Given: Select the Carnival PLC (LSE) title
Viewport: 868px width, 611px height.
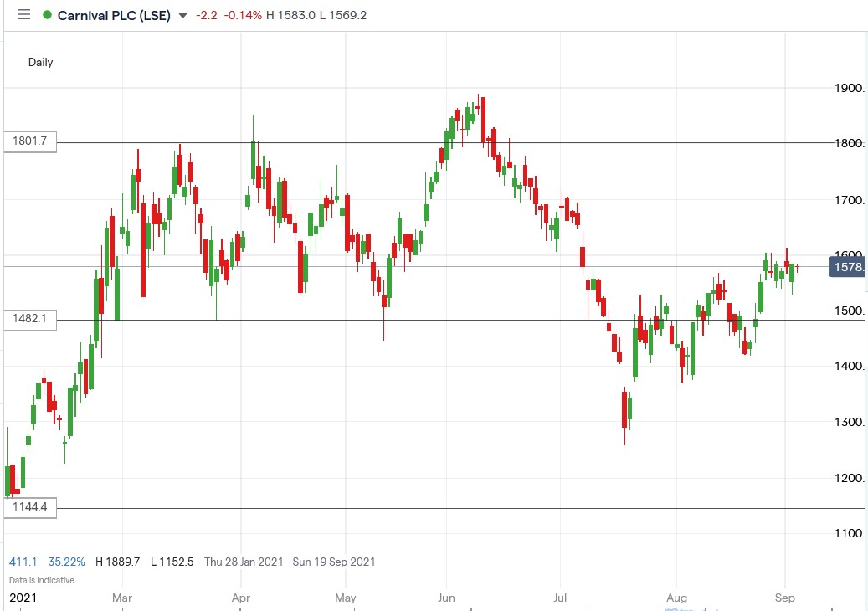Looking at the screenshot, I should pyautogui.click(x=116, y=15).
